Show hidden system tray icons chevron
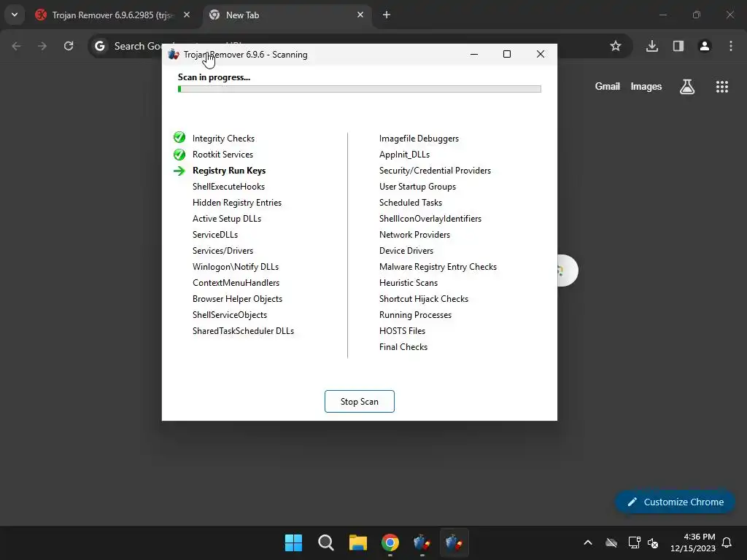This screenshot has width=747, height=560. point(588,542)
